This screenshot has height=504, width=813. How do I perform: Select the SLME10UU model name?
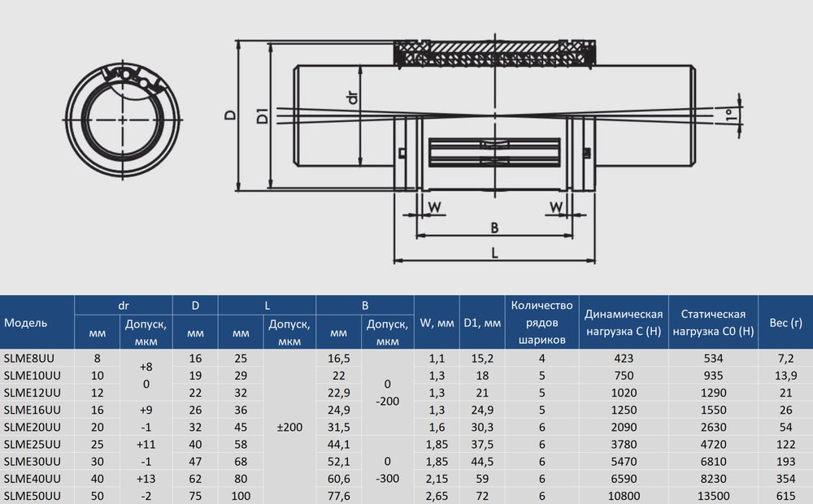tap(32, 376)
